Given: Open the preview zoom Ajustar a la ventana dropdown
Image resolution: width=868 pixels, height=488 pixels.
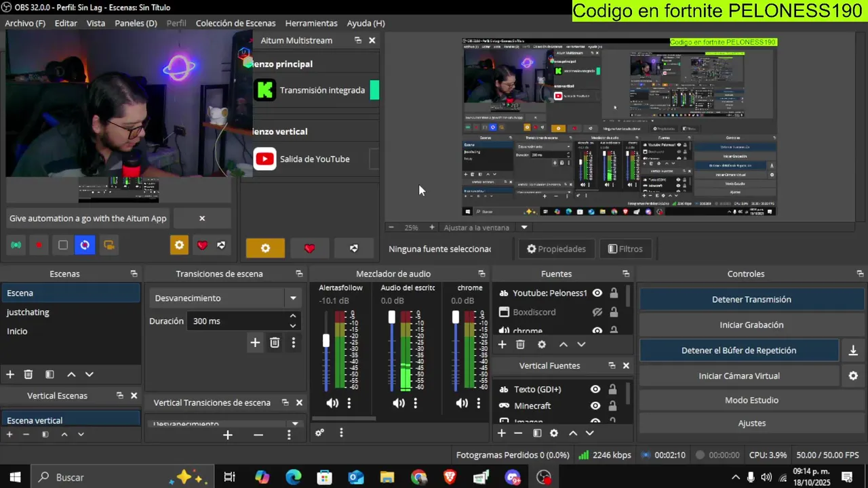Looking at the screenshot, I should (524, 228).
